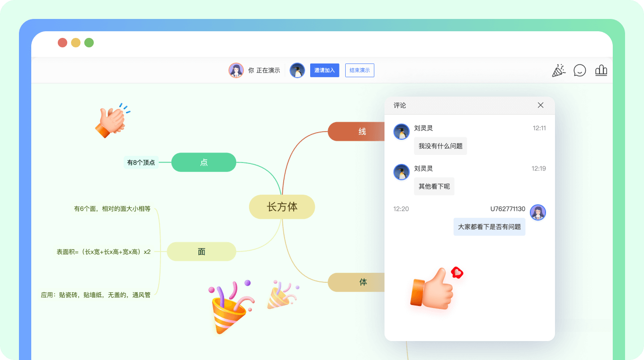The height and width of the screenshot is (360, 644).
Task: Select the yellow 面 branch node
Action: [x=201, y=252]
